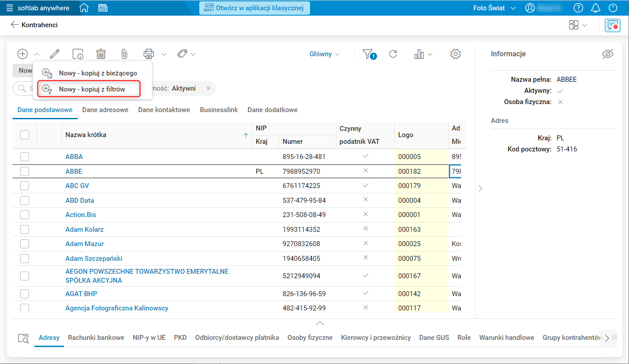Viewport: 629px width, 364px height.
Task: Click the printer icon
Action: point(148,54)
